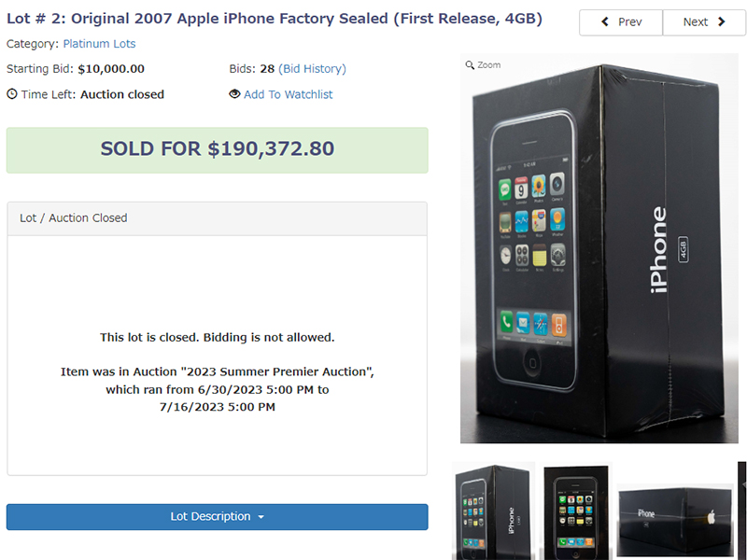Click the caret arrow on Lot Description
The height and width of the screenshot is (560, 747).
(x=261, y=517)
